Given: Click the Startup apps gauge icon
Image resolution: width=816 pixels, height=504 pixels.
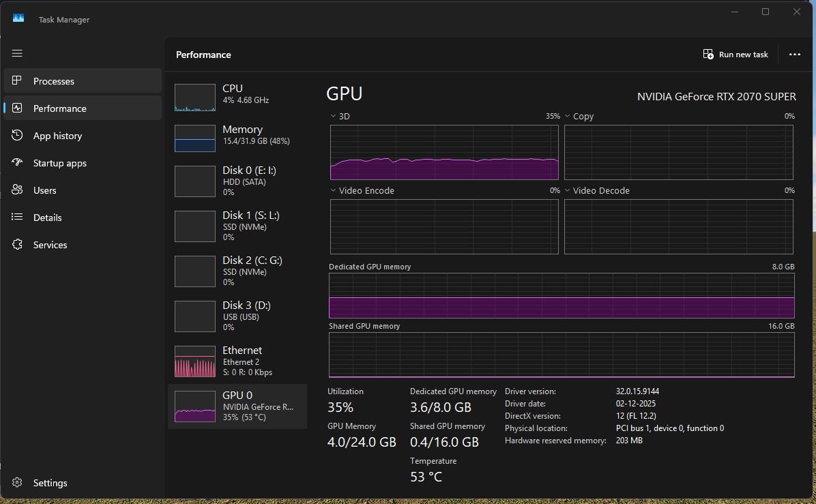Looking at the screenshot, I should tap(18, 163).
